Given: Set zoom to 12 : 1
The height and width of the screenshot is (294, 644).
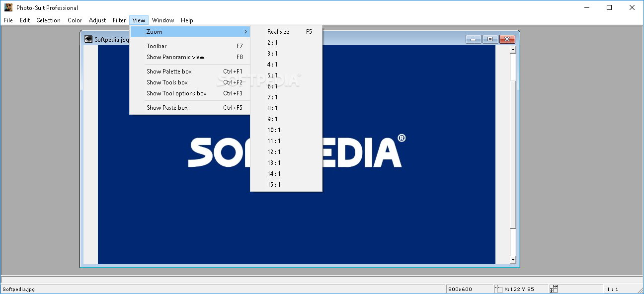Looking at the screenshot, I should [286, 152].
